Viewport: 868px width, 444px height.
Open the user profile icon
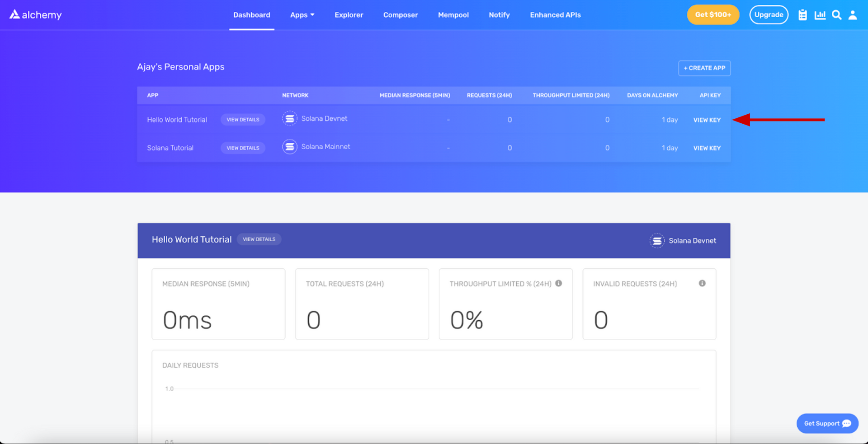(x=853, y=15)
